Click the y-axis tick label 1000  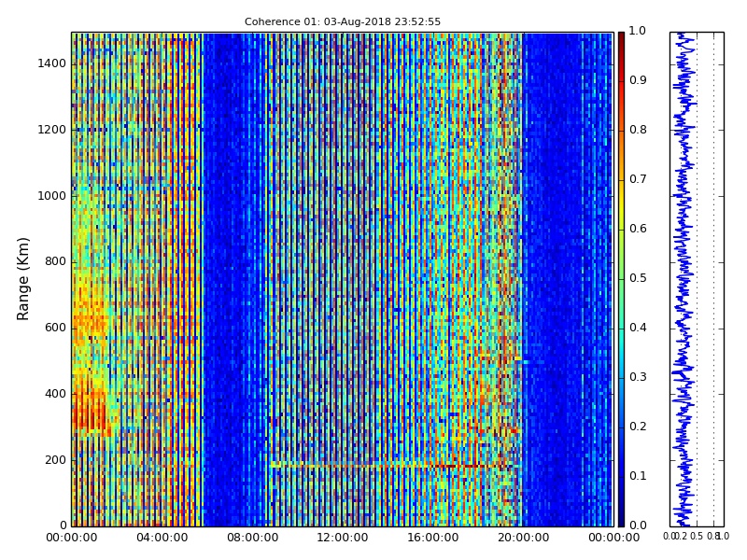[52, 196]
